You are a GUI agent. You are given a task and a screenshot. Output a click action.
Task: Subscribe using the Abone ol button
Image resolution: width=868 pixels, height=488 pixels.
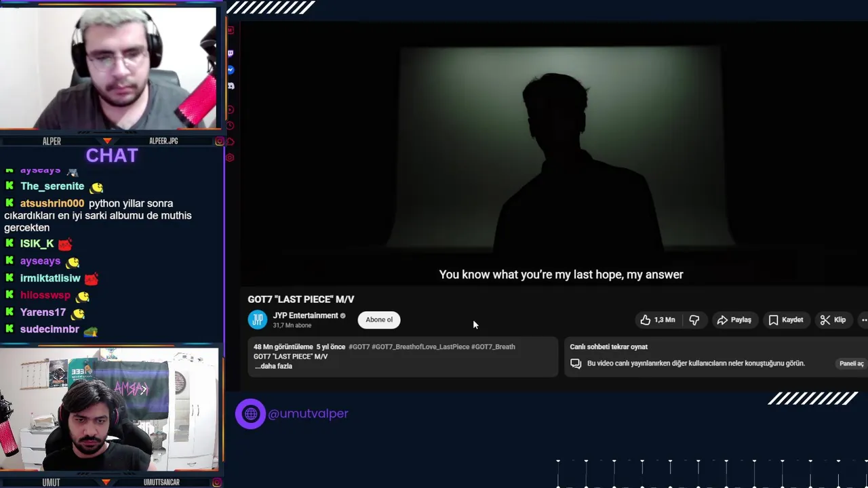(379, 320)
